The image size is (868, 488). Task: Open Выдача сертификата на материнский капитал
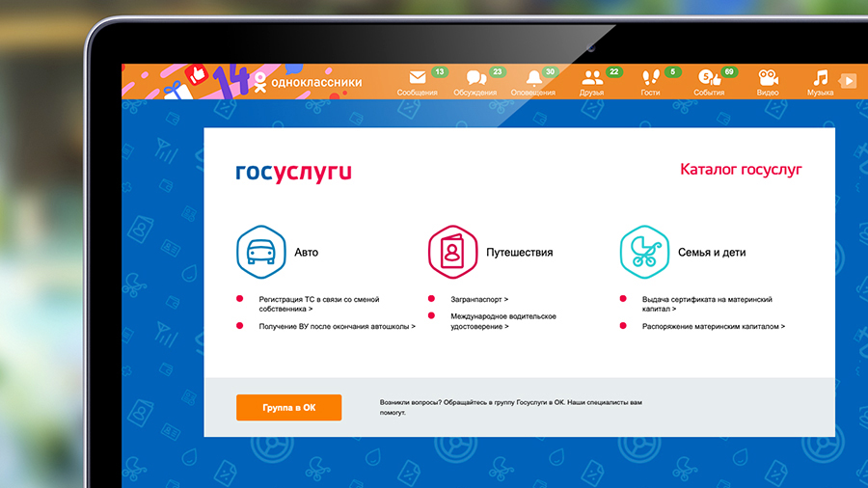coord(707,304)
